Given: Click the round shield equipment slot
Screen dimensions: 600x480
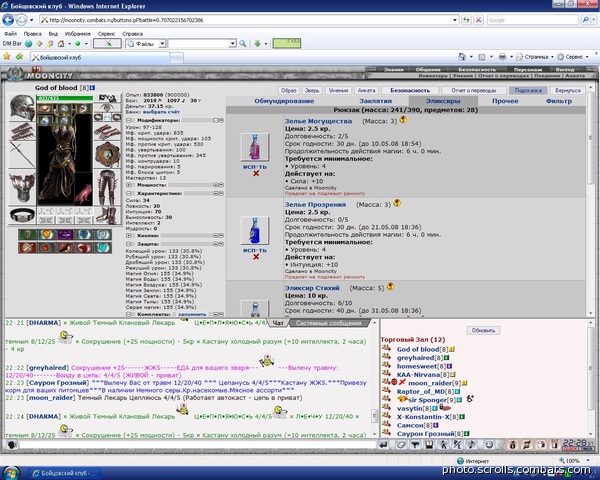Looking at the screenshot, I should (107, 155).
